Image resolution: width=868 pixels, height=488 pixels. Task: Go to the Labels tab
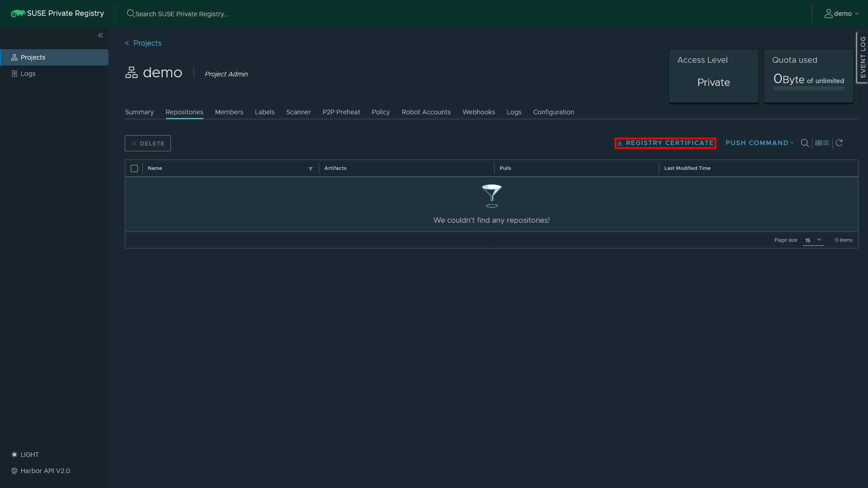(264, 112)
